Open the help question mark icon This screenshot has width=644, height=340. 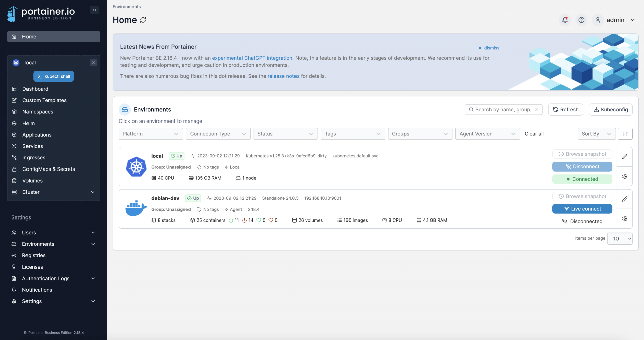pos(581,20)
